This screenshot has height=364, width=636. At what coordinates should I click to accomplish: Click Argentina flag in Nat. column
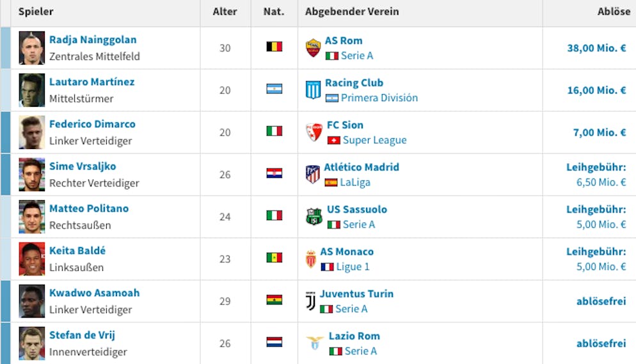[x=274, y=89]
